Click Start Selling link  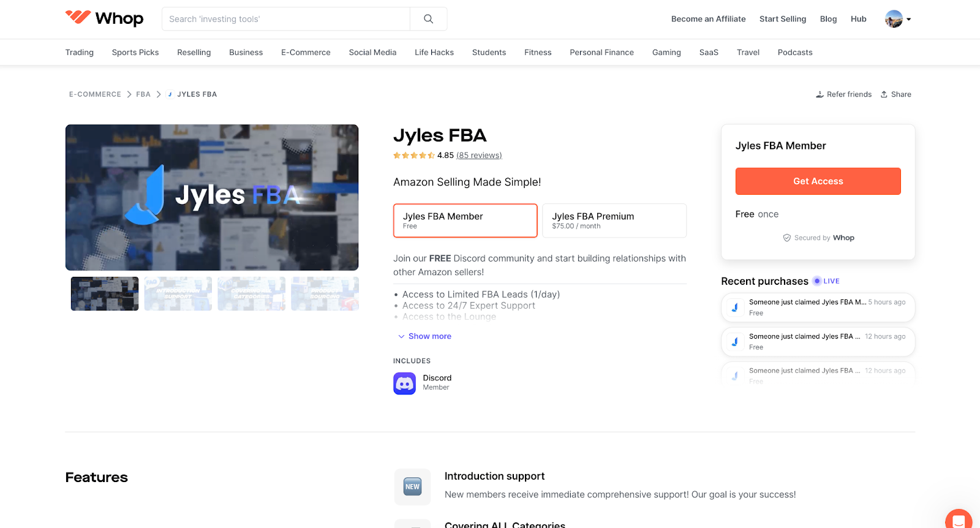click(x=783, y=19)
